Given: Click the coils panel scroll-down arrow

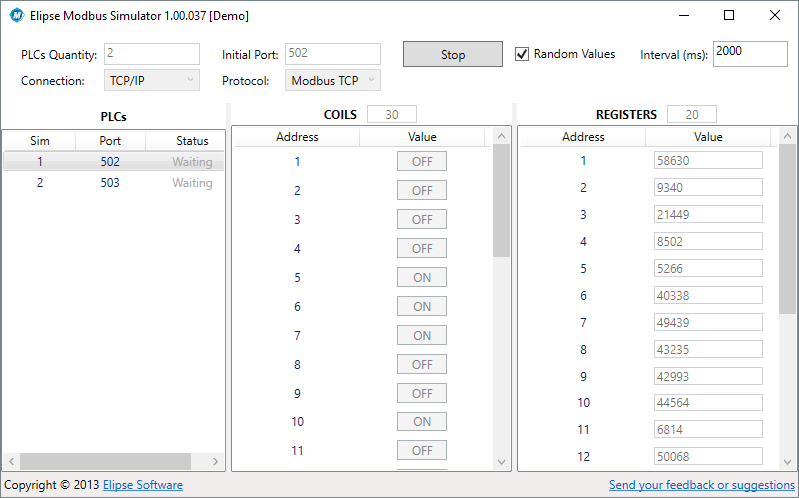Looking at the screenshot, I should click(502, 461).
